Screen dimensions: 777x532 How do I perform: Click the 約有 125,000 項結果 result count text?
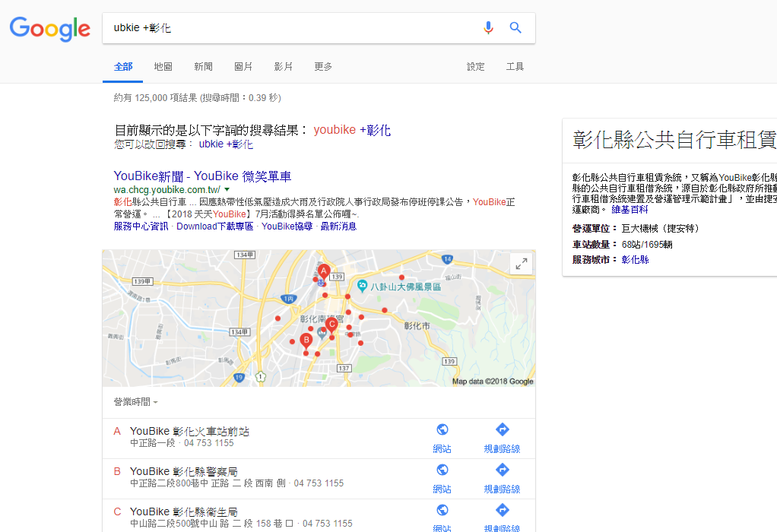click(197, 97)
